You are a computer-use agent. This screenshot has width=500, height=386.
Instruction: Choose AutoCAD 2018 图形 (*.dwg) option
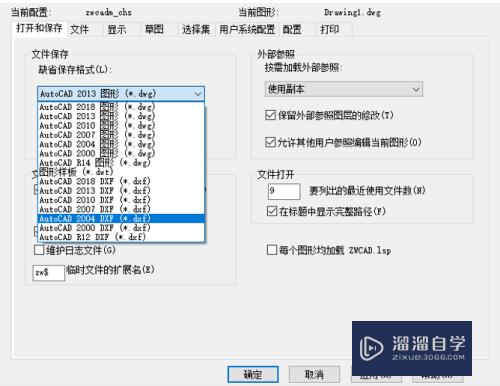(121, 107)
